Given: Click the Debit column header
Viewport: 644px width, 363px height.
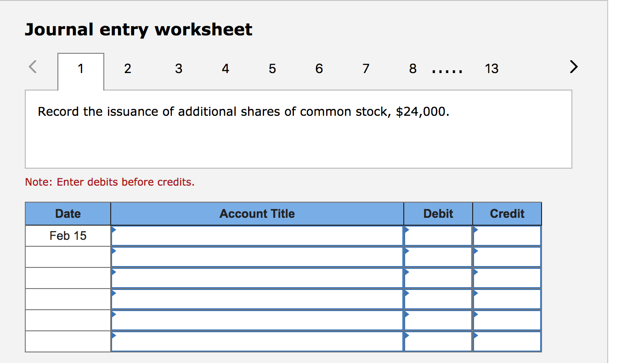Looking at the screenshot, I should [438, 214].
